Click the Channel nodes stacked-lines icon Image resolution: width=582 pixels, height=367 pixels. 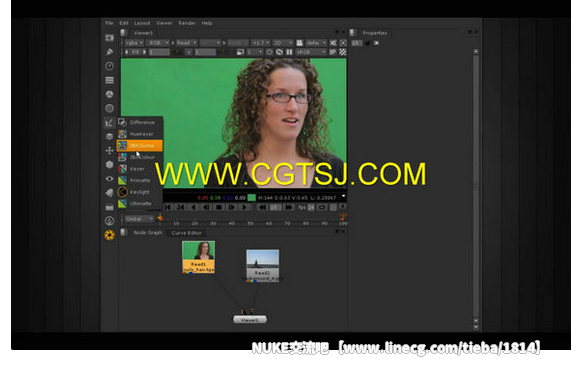coord(109,80)
